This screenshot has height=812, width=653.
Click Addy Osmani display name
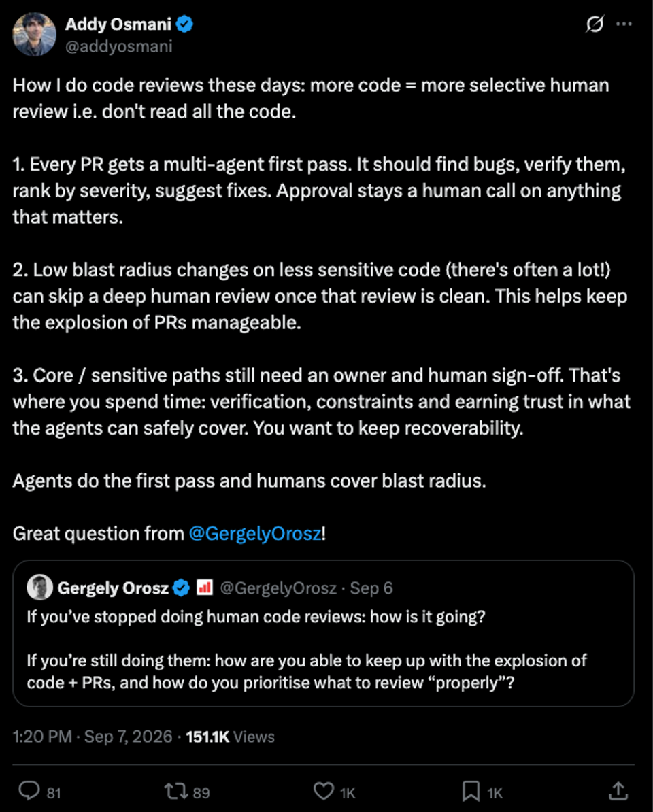(118, 24)
